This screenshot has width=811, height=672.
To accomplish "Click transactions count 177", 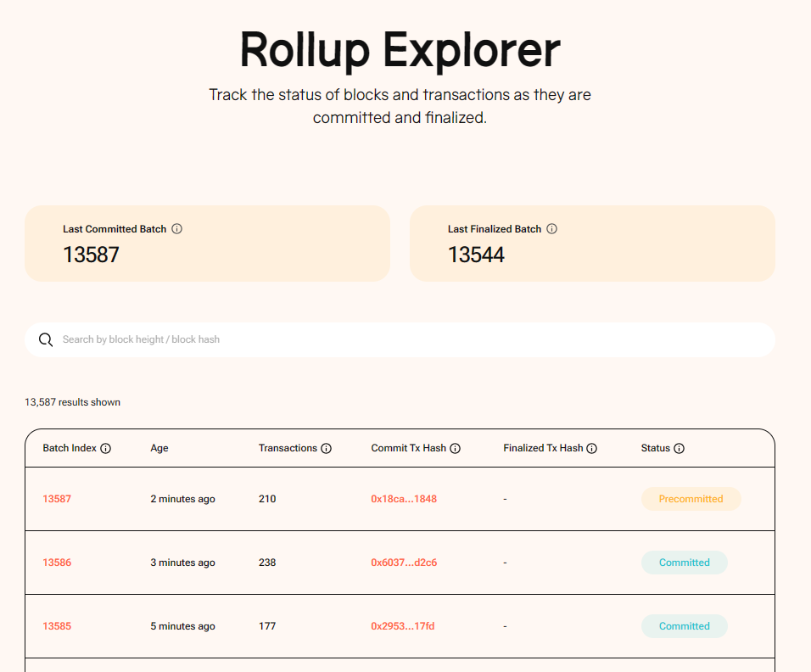I will pyautogui.click(x=267, y=626).
